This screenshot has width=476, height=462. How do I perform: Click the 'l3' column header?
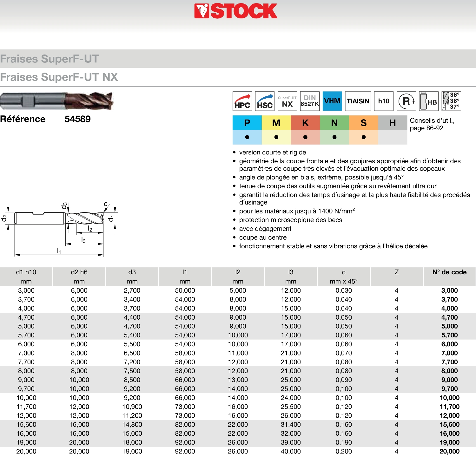(x=291, y=277)
